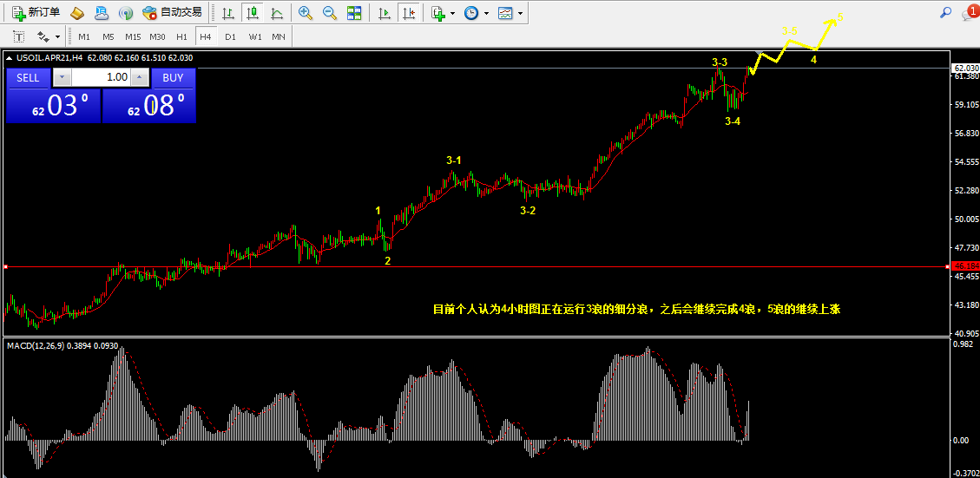This screenshot has width=980, height=478.
Task: Open the Signals broadcast icon
Action: tap(126, 12)
